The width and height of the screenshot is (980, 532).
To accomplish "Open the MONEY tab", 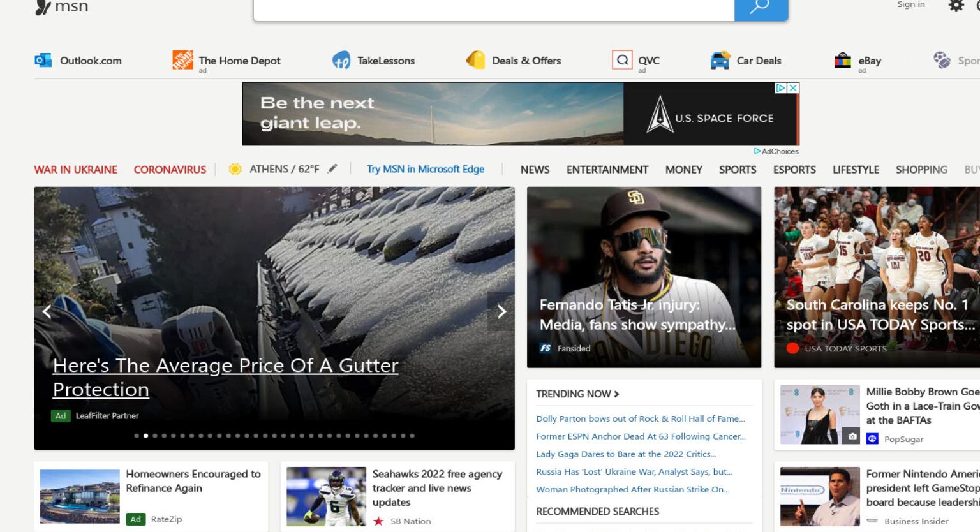I will point(683,170).
